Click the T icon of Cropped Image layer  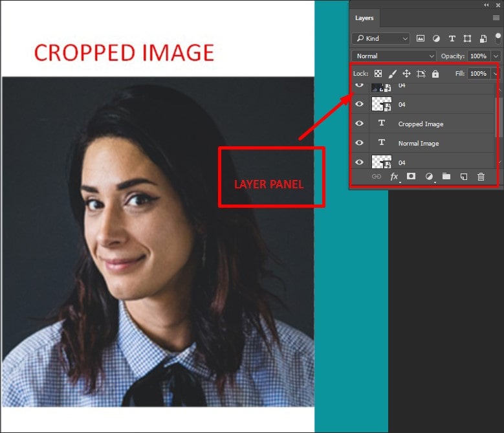pyautogui.click(x=382, y=123)
